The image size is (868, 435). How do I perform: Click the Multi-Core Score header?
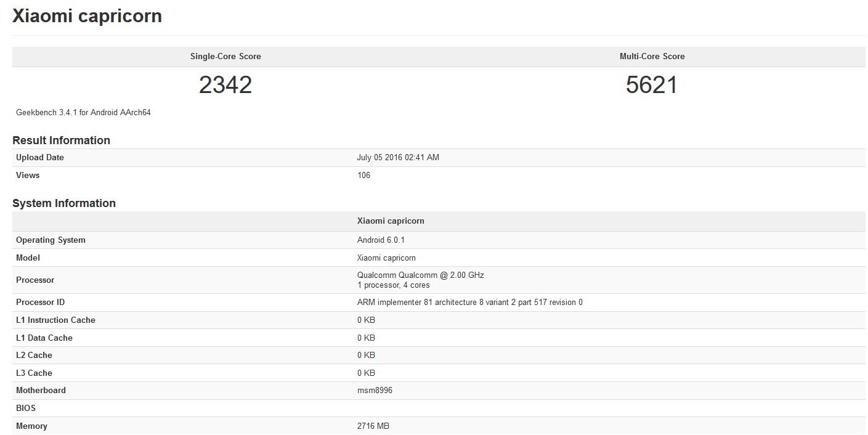coord(652,57)
